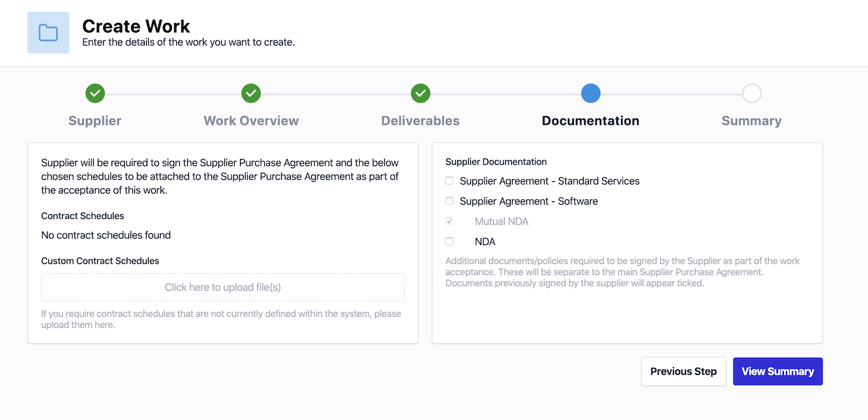The image size is (868, 420).
Task: Click the 'Supplier Agreement - Software' label
Action: 529,201
